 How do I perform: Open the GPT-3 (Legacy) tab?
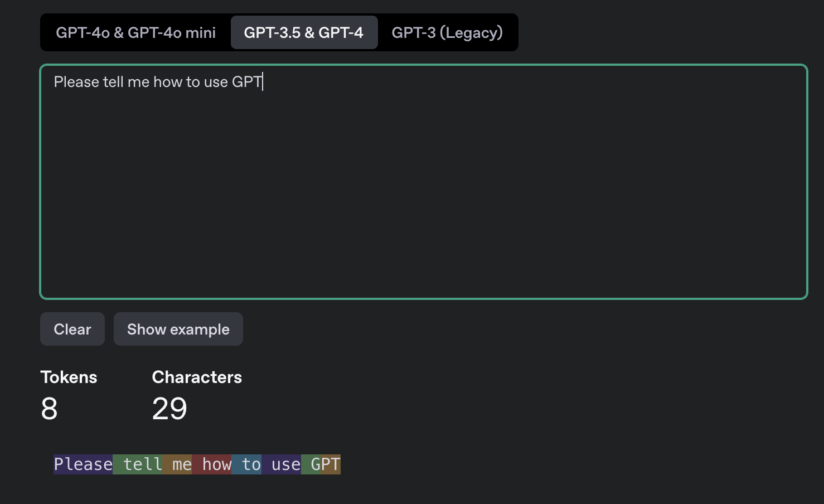pos(447,32)
